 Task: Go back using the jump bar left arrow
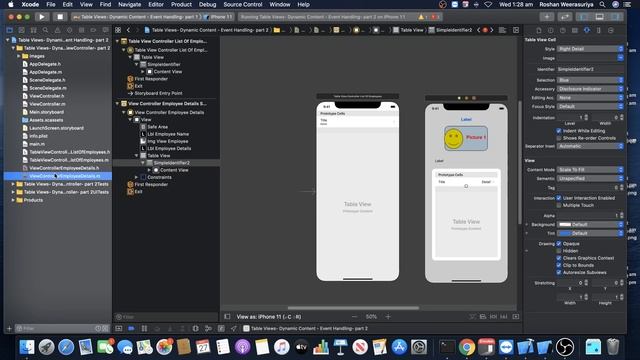[128, 30]
